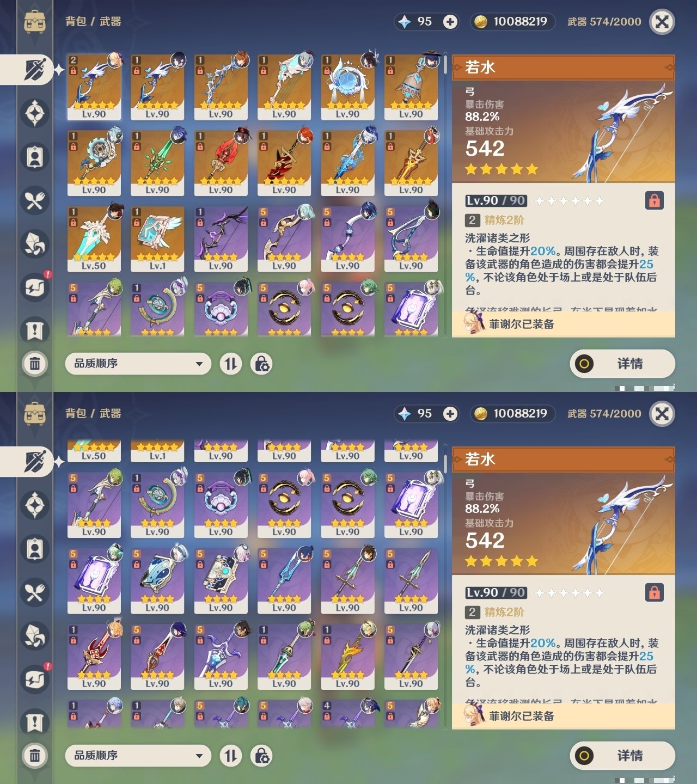Screen dimensions: 697x784
Task: Select the Lv.1 five-star weapon in the upper grid
Action: tap(157, 239)
